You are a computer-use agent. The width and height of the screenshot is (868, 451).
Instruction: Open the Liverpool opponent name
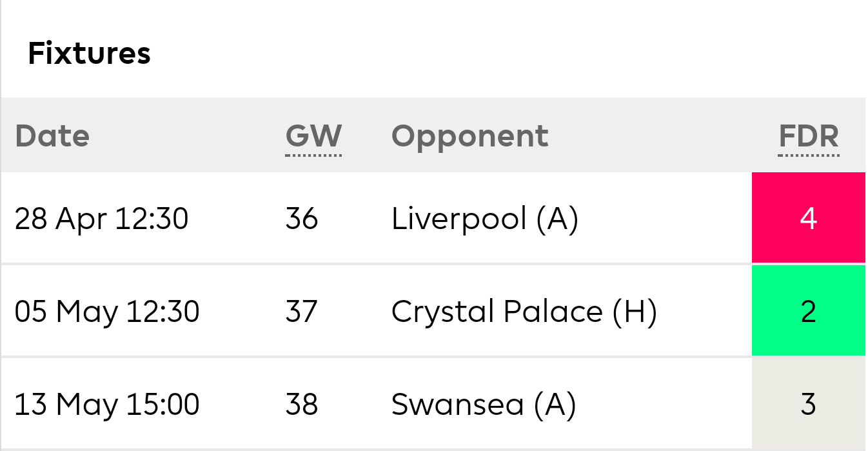pos(459,219)
